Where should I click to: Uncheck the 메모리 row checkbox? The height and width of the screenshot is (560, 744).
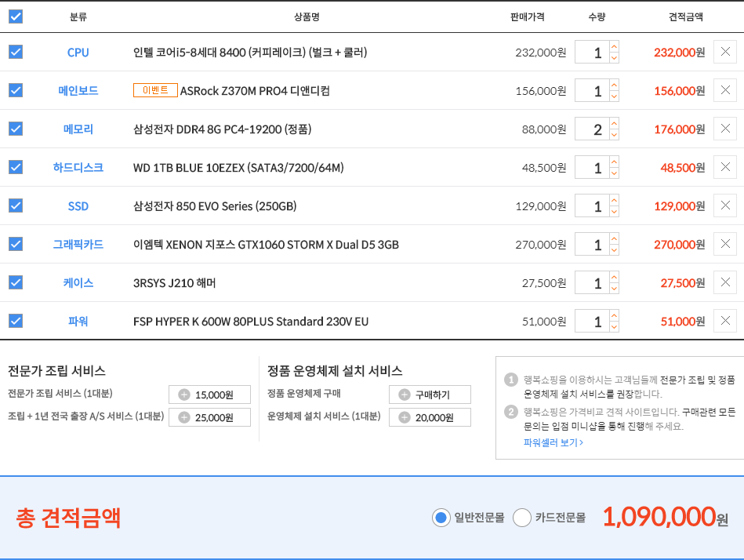coord(16,129)
